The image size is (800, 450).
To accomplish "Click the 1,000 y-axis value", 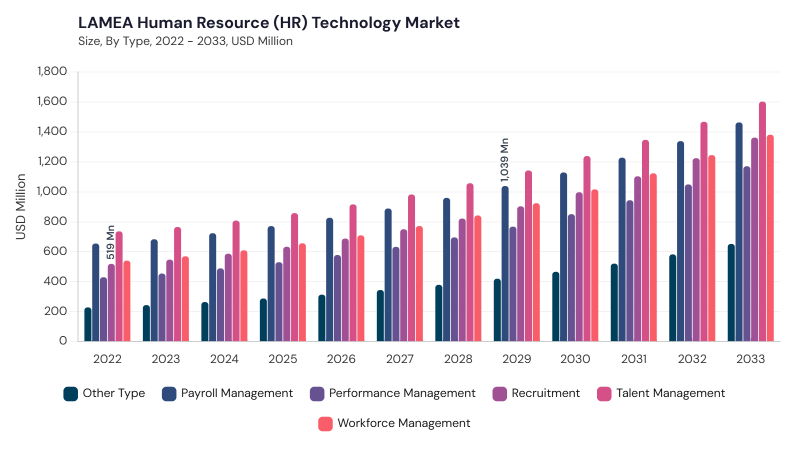I will click(52, 191).
